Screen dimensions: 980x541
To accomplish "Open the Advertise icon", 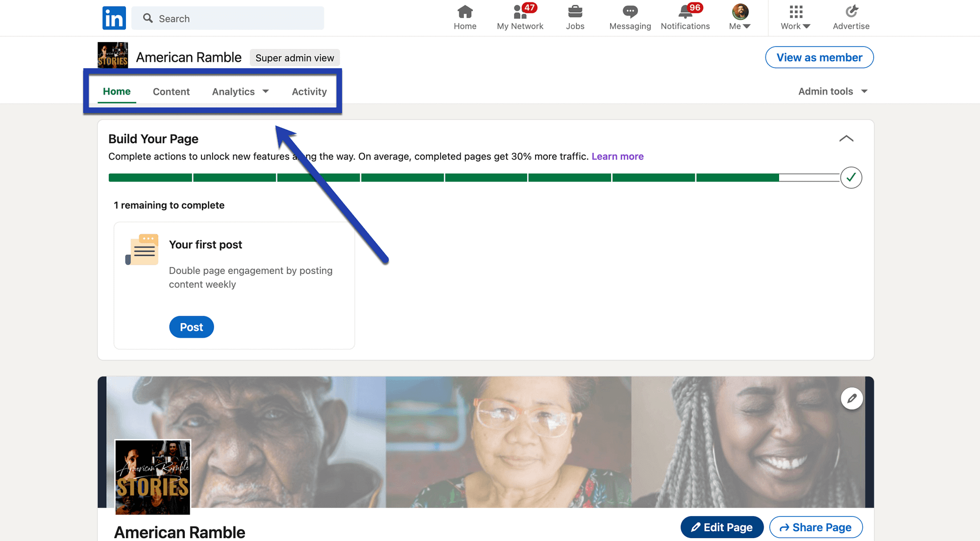I will click(851, 12).
